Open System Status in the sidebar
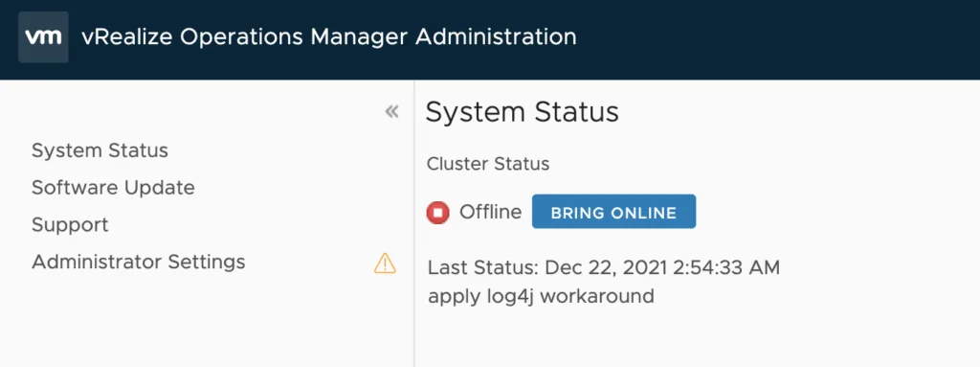980x367 pixels. tap(100, 151)
